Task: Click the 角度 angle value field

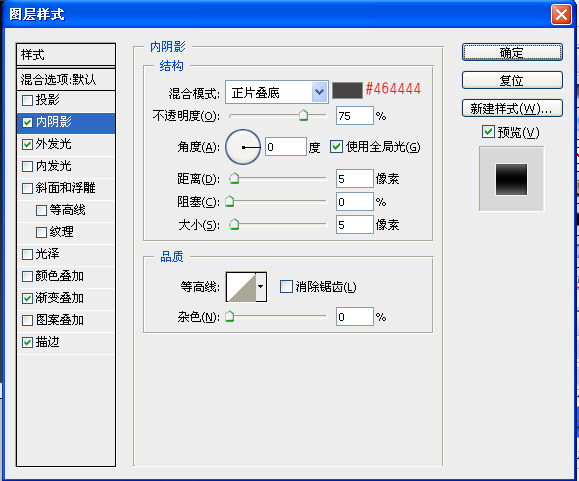Action: click(286, 147)
